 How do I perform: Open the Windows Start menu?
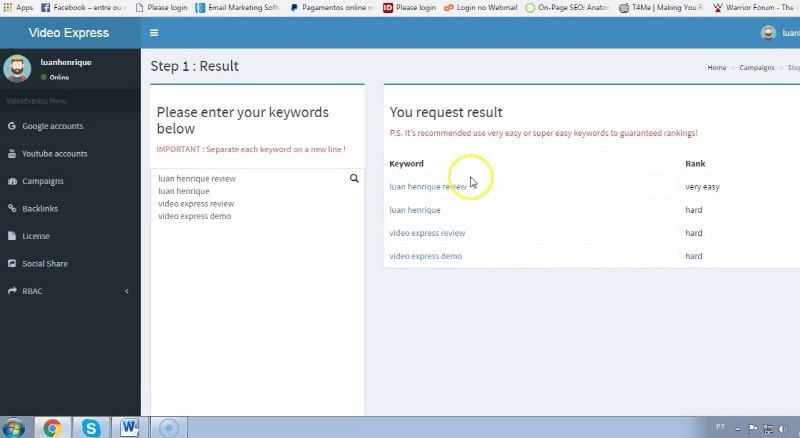click(13, 428)
